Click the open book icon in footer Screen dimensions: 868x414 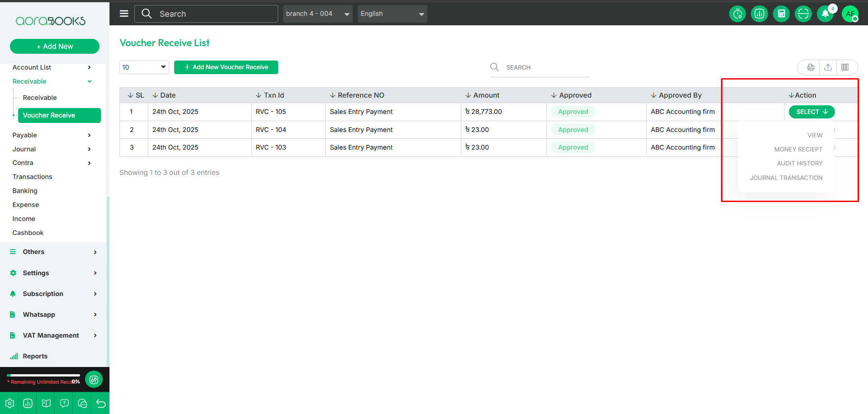point(46,403)
